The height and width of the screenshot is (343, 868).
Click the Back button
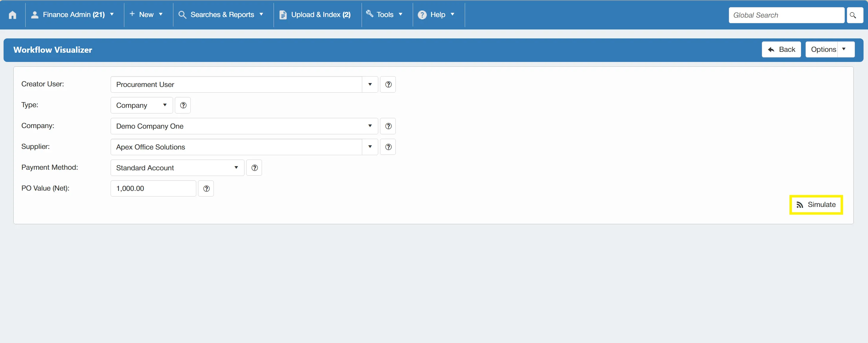[x=781, y=50]
